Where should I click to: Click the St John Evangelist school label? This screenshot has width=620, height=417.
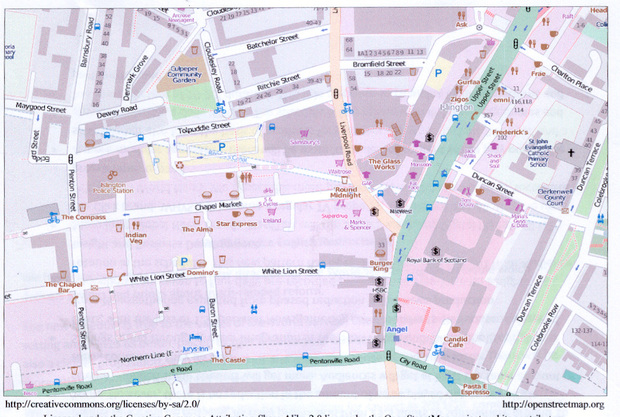pos(538,153)
